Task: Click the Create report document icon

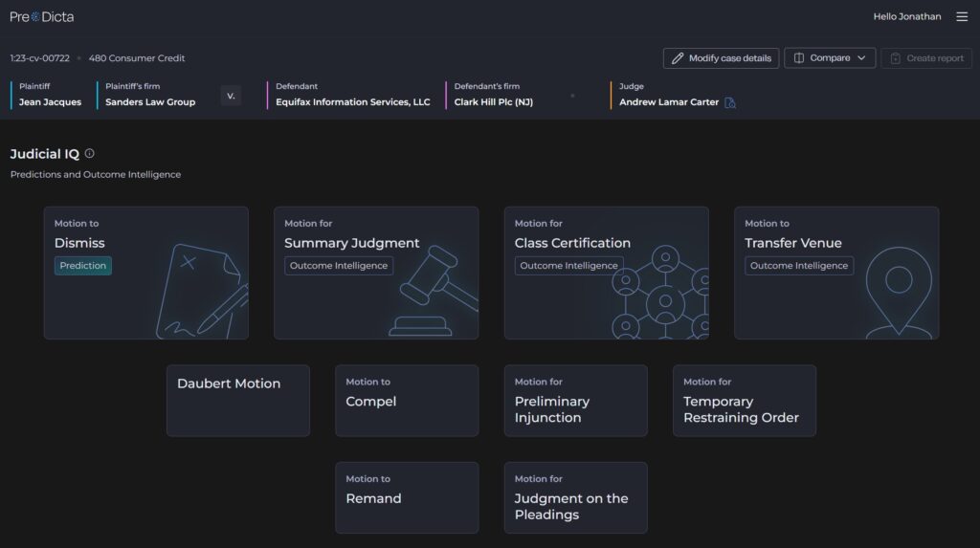Action: coord(895,58)
